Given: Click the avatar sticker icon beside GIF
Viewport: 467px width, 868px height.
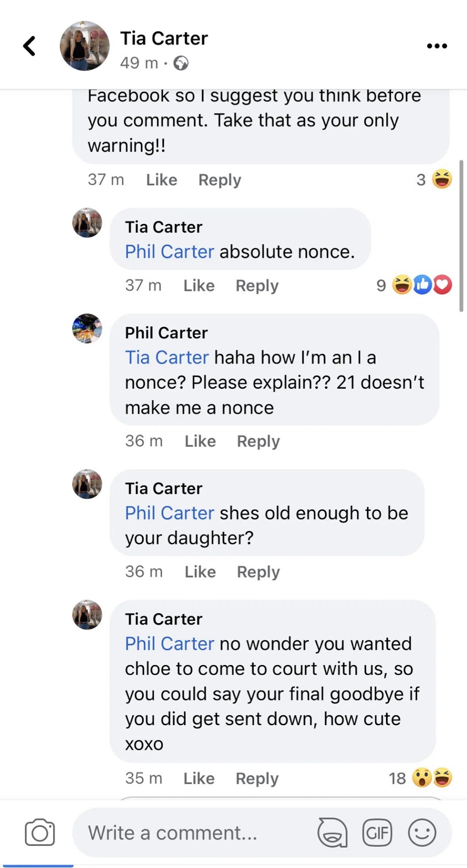Looking at the screenshot, I should coord(333,832).
